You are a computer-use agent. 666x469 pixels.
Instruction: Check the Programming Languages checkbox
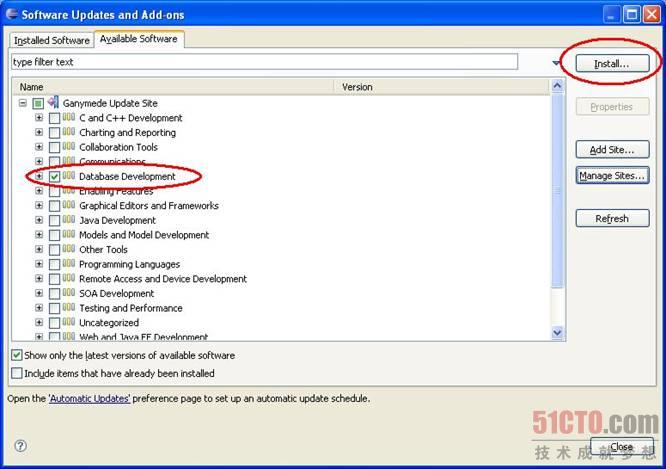click(x=54, y=265)
